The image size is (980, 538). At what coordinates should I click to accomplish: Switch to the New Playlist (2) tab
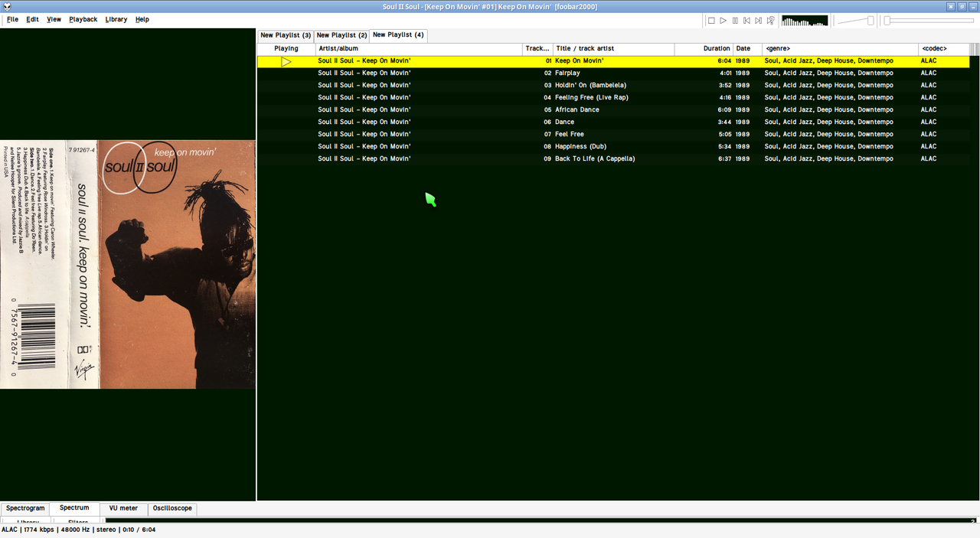(x=341, y=35)
